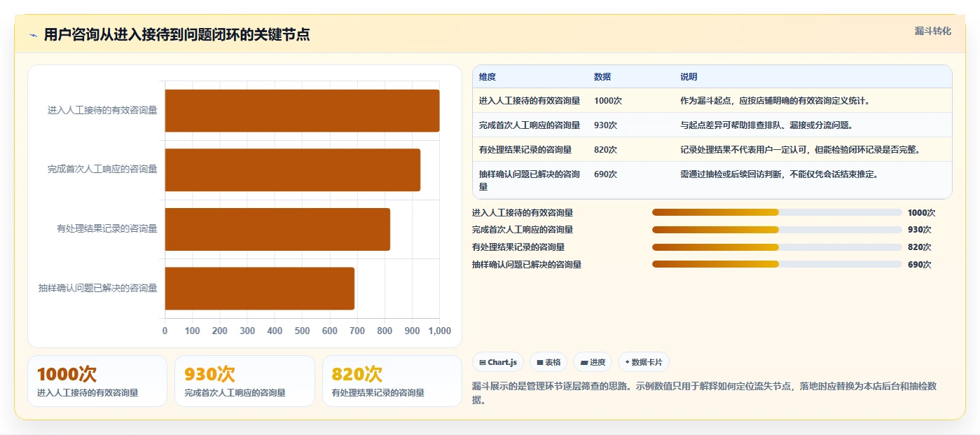Click the y-axis label 抽样确认问题已解决的咨询量
Image resolution: width=980 pixels, height=435 pixels.
(98, 288)
